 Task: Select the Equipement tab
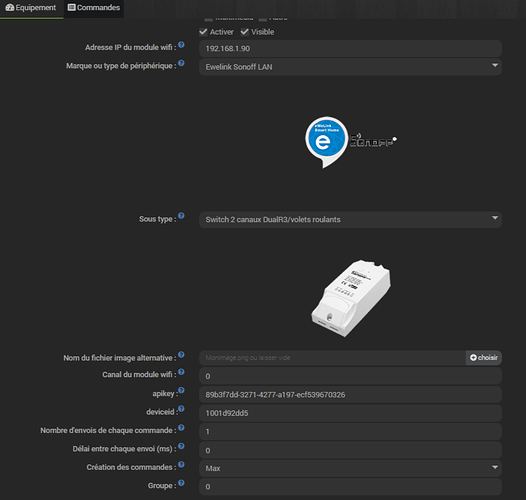coord(31,8)
